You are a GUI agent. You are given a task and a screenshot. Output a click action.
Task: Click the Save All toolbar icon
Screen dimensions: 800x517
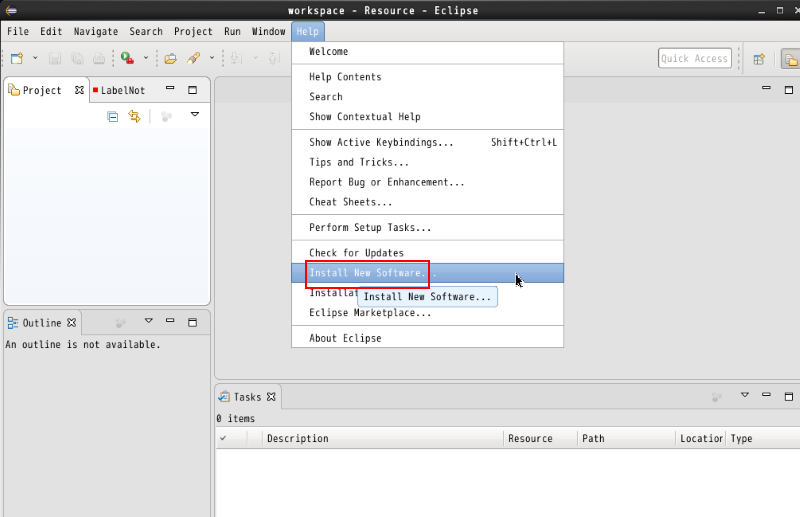click(77, 58)
